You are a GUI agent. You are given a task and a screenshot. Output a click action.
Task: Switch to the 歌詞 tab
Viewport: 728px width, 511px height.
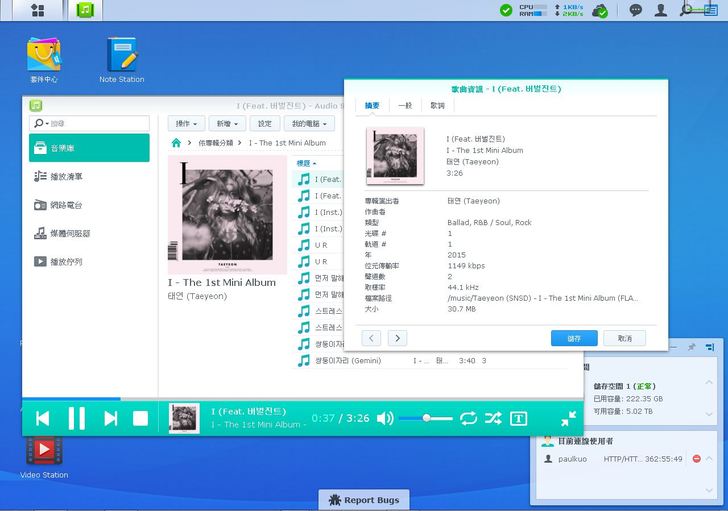click(437, 105)
